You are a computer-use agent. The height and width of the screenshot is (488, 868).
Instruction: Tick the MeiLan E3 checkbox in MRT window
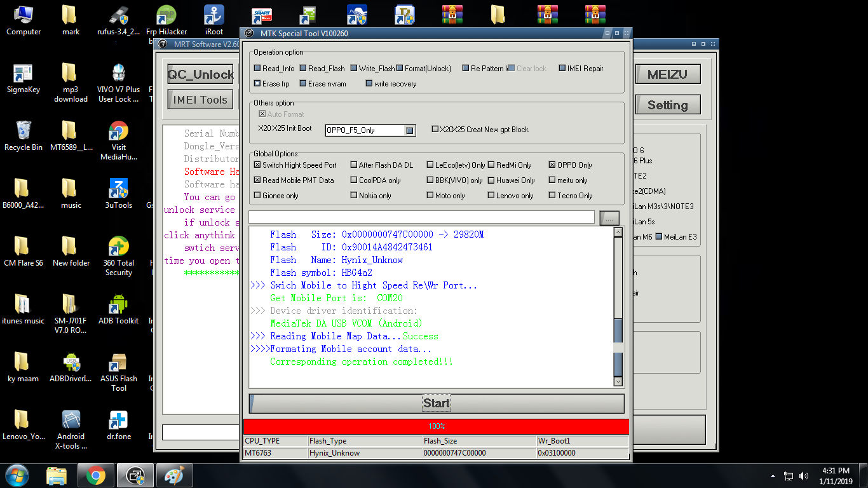point(659,237)
